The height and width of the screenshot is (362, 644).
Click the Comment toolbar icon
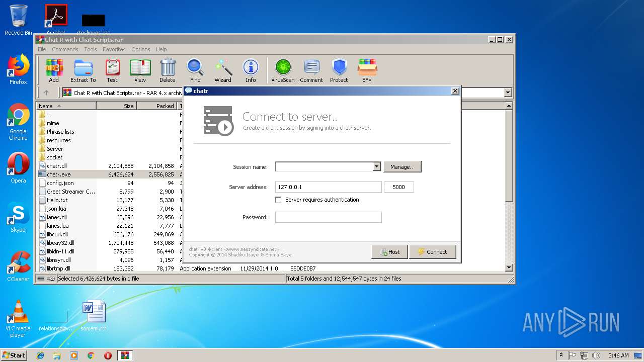(311, 71)
